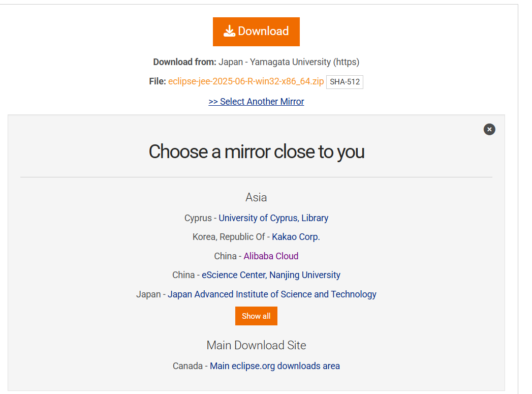Viewport: 532px width, 394px height.
Task: Select the Japan Advanced Institute mirror
Action: click(272, 294)
